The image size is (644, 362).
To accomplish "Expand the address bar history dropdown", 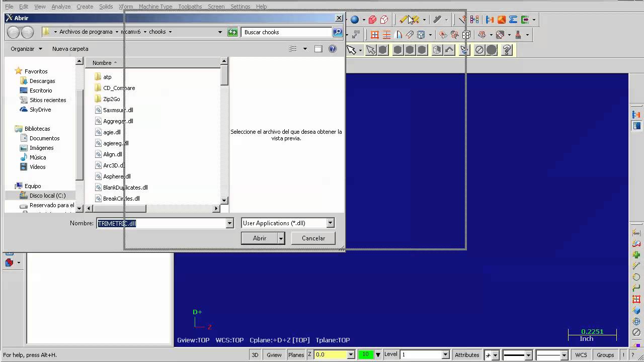I will pos(220,32).
